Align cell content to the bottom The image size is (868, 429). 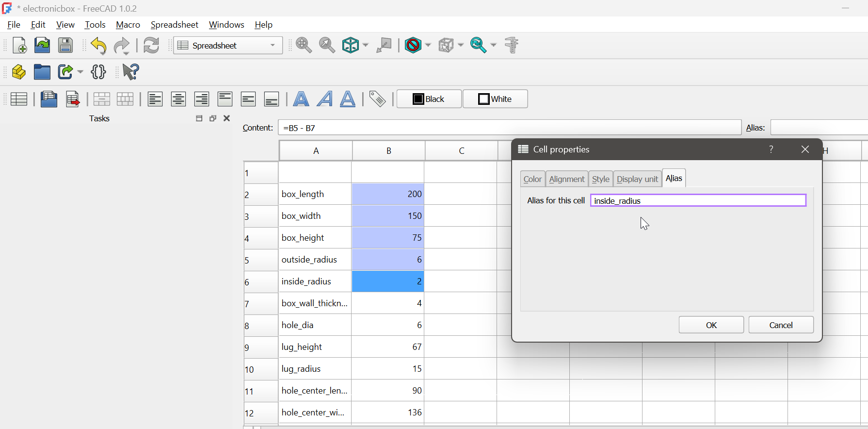272,99
